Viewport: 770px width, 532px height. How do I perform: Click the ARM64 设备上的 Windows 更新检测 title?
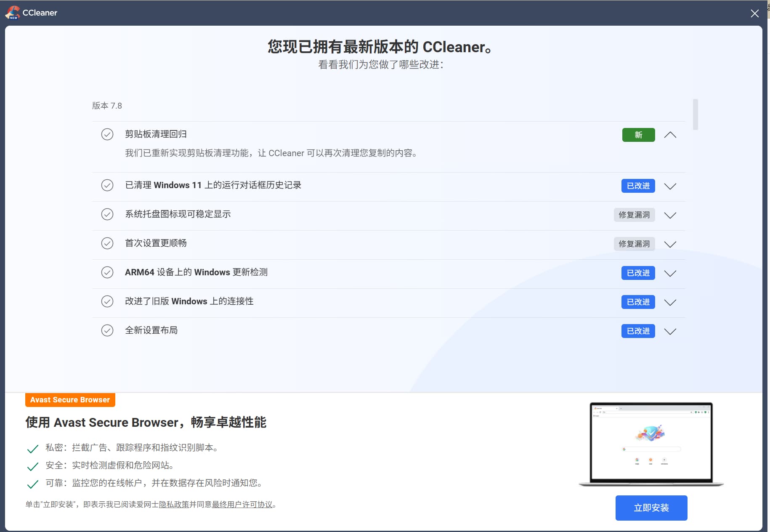point(196,272)
